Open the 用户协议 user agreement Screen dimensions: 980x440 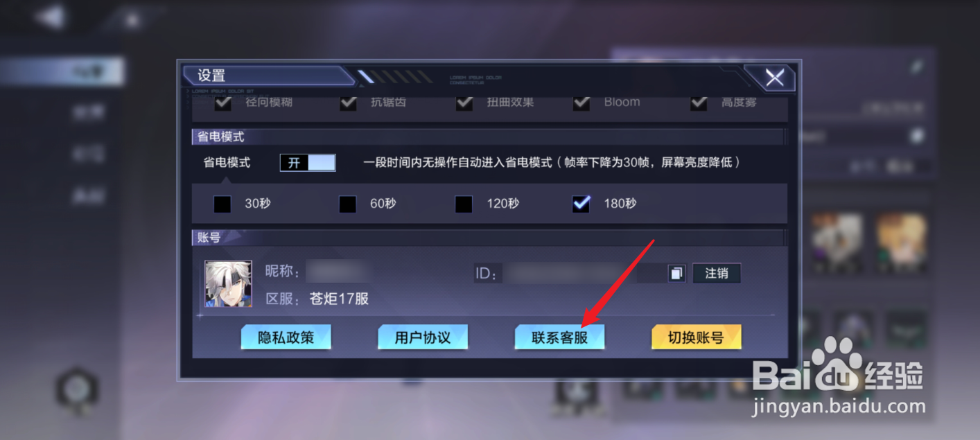423,337
